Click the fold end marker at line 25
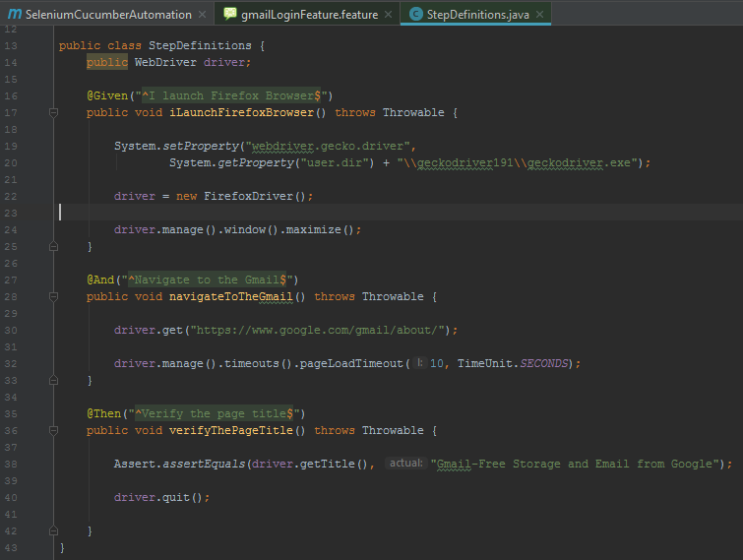This screenshot has height=560, width=743. point(53,246)
